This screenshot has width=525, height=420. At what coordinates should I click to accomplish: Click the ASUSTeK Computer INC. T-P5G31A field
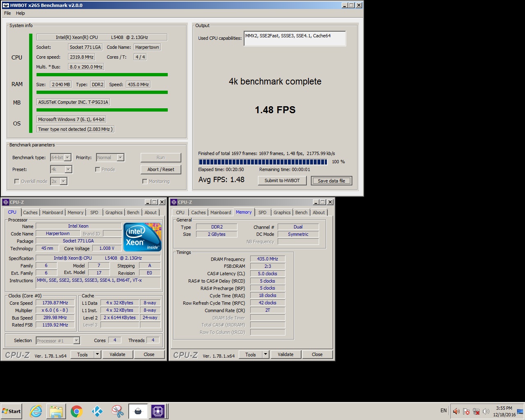(x=73, y=102)
